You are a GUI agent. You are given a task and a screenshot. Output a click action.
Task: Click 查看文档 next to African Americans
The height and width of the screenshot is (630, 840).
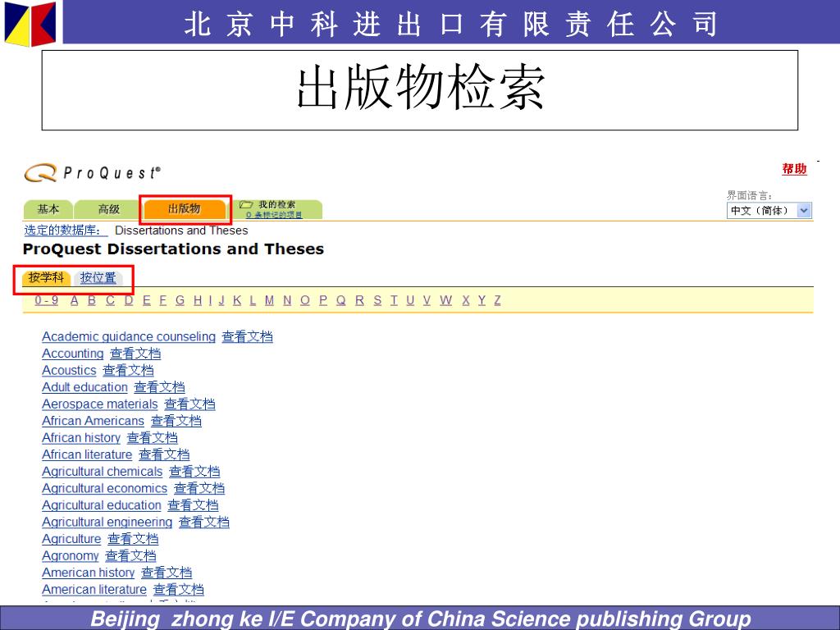tap(176, 421)
